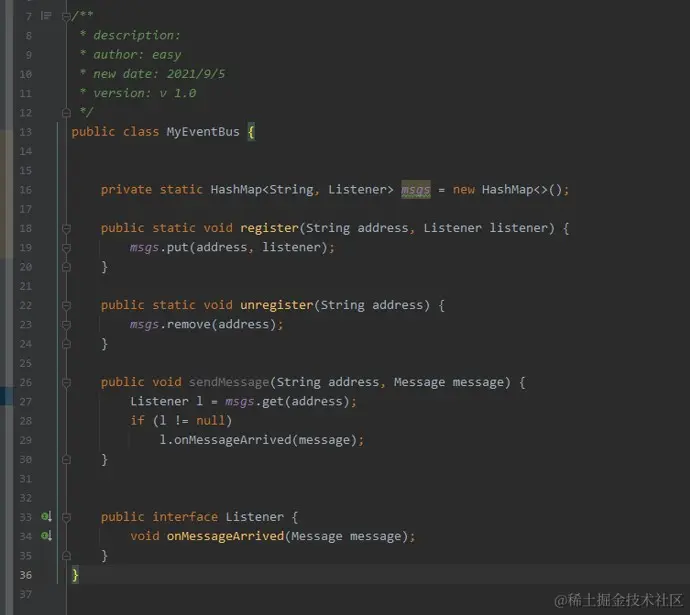Click the 'author: easy' comment line
The width and height of the screenshot is (690, 615).
(137, 55)
